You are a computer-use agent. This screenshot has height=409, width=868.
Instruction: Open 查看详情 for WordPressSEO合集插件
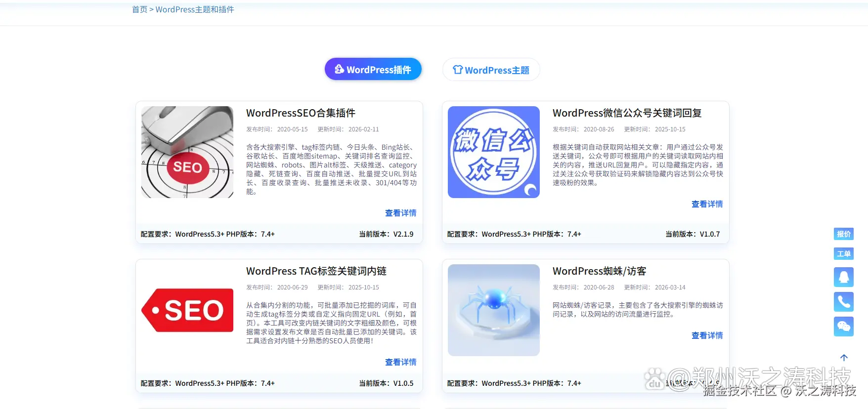401,213
